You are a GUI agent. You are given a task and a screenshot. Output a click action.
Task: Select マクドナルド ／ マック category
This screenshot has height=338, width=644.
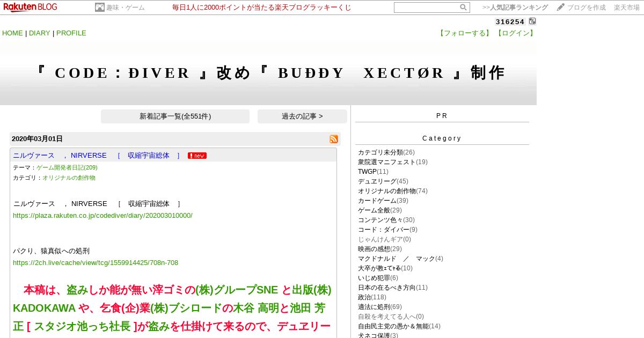[x=397, y=259]
